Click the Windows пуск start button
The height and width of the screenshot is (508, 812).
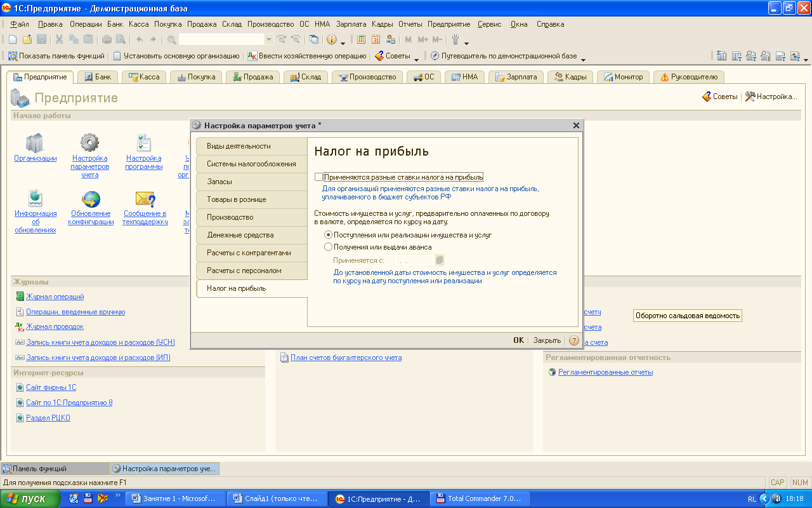pos(30,498)
